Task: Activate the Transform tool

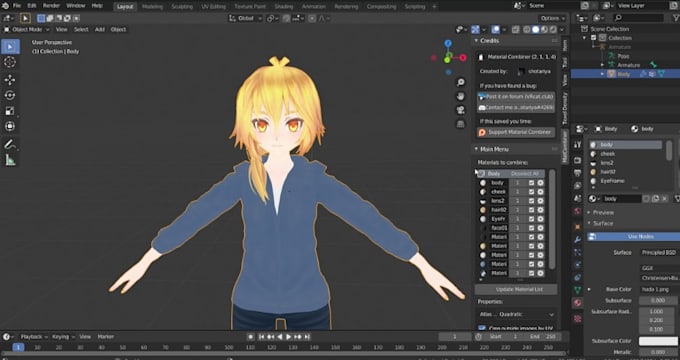Action: [10, 126]
